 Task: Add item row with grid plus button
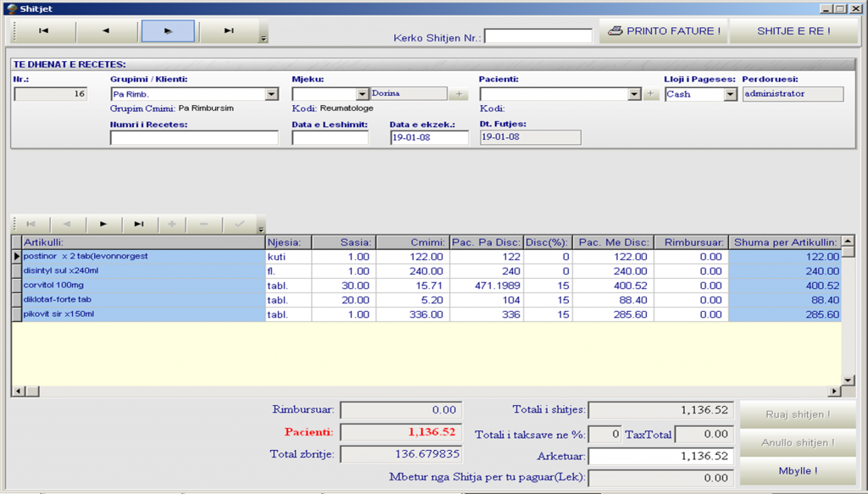coord(172,224)
